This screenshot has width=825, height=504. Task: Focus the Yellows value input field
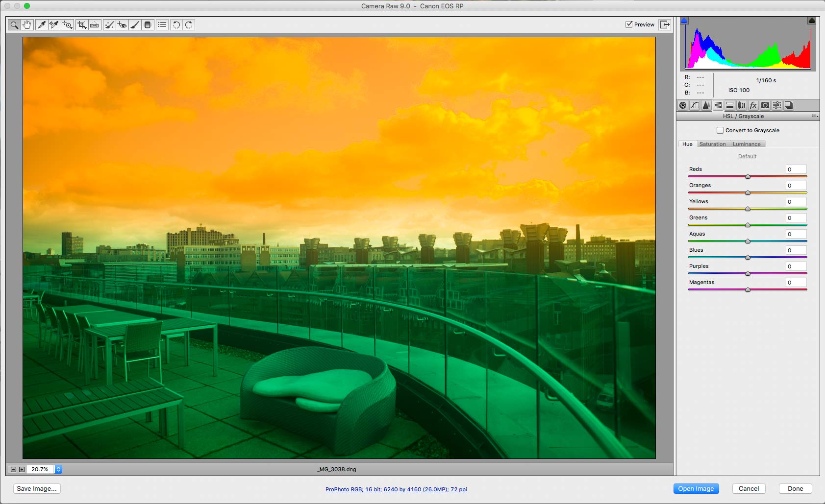(796, 202)
